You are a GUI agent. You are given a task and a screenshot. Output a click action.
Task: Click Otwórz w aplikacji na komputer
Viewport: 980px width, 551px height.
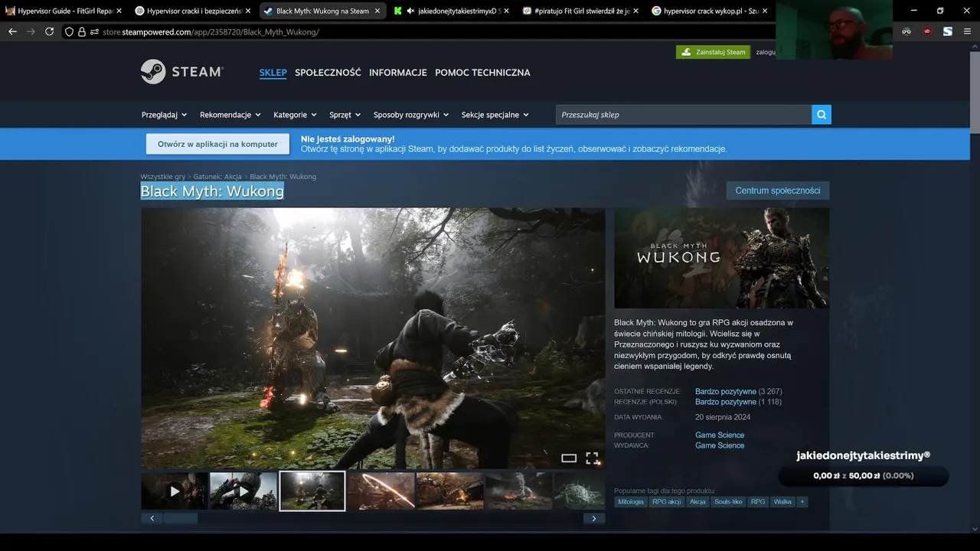217,144
